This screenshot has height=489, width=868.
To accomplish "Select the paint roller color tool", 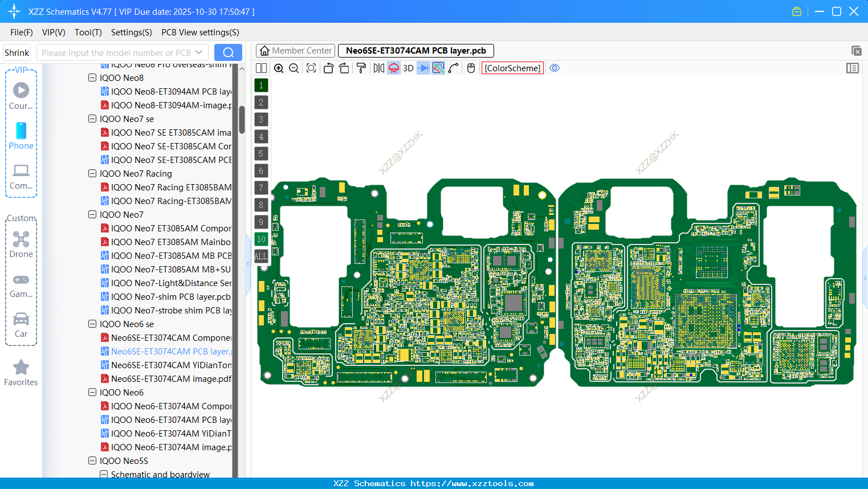I will pos(361,68).
